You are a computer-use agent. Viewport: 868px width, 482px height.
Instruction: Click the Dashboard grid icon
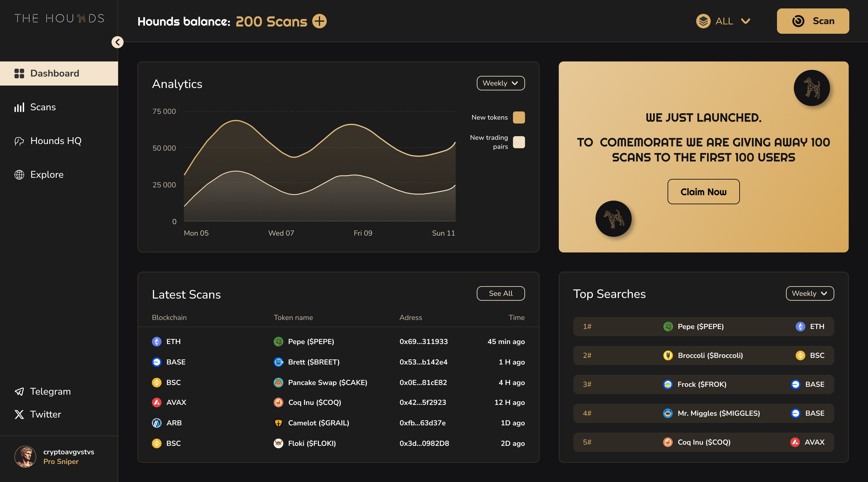(x=19, y=74)
